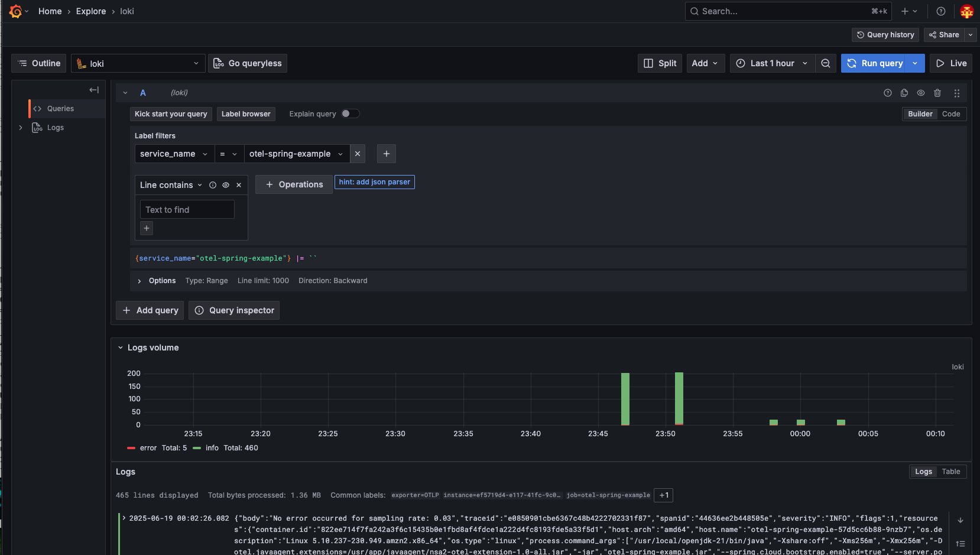The height and width of the screenshot is (555, 980).
Task: Start Live tailing
Action: 951,63
